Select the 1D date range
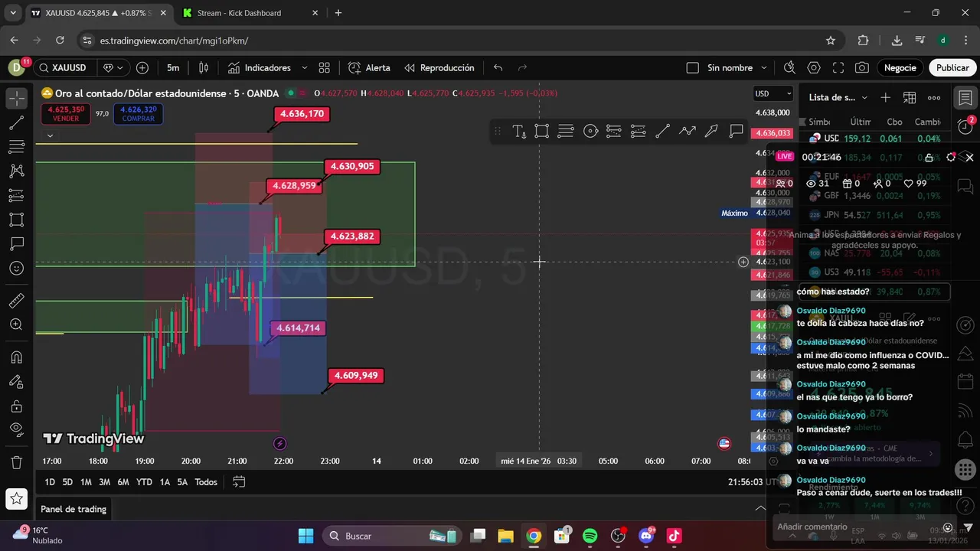The height and width of the screenshot is (551, 980). [x=50, y=481]
